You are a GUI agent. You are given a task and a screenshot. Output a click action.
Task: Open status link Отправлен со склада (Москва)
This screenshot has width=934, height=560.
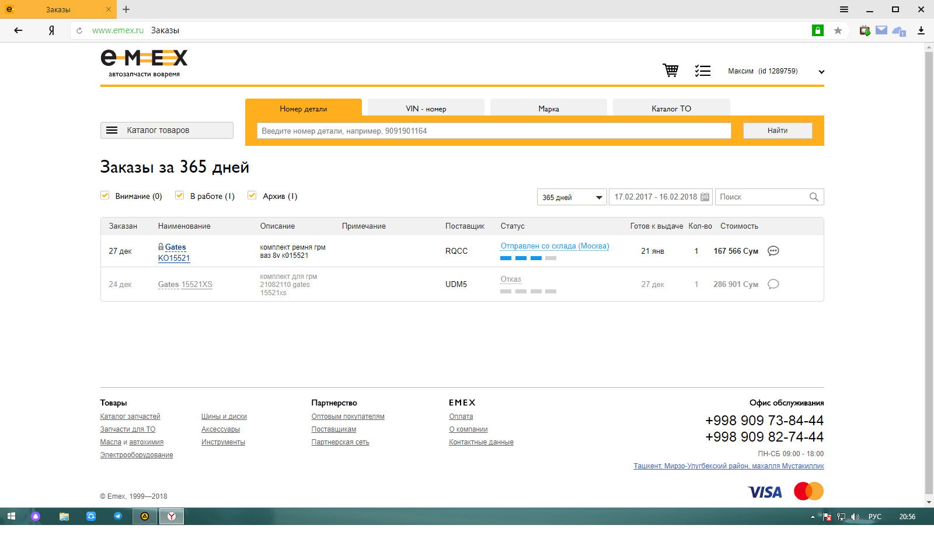coord(555,246)
